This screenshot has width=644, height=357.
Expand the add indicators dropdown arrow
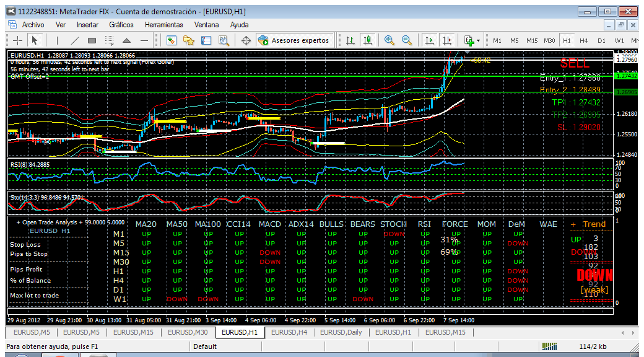(479, 40)
